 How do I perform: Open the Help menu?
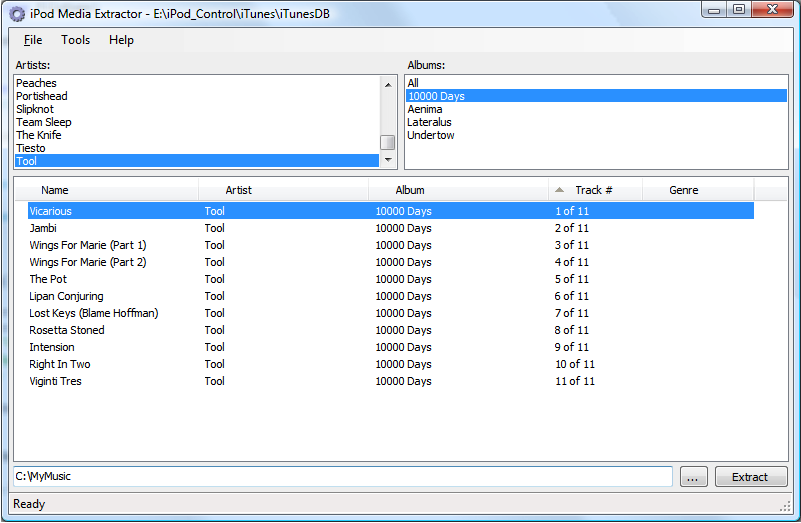[121, 40]
